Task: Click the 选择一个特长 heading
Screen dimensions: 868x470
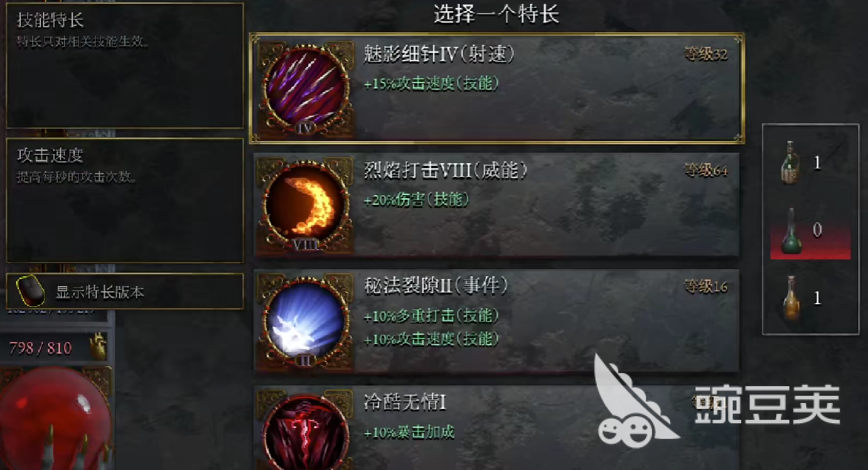Action: 496,14
